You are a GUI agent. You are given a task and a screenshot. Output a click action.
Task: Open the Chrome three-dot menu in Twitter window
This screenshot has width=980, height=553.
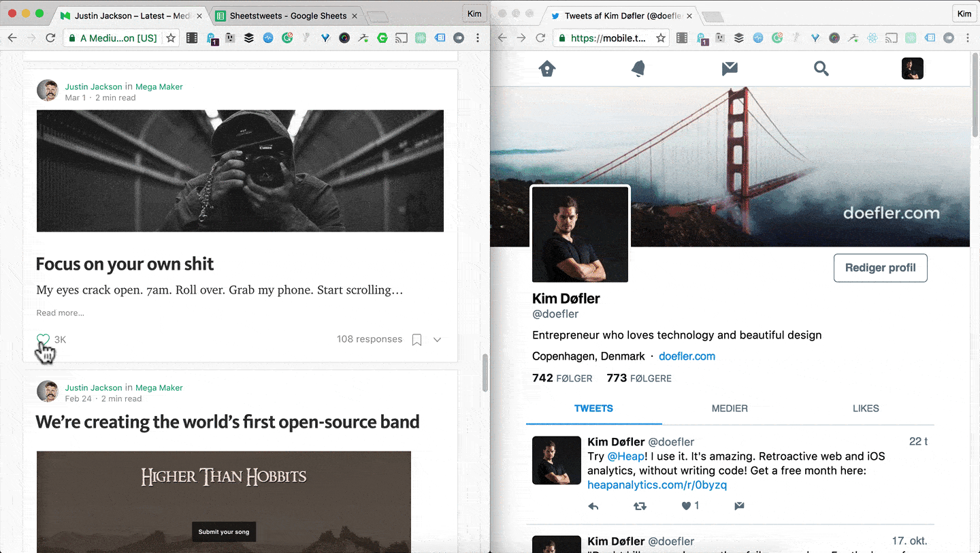pos(968,38)
